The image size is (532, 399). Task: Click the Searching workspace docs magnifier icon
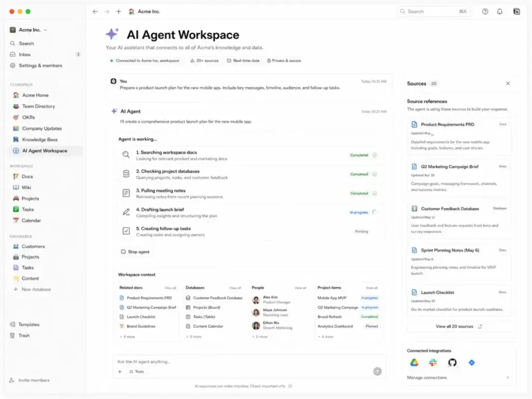tap(126, 155)
